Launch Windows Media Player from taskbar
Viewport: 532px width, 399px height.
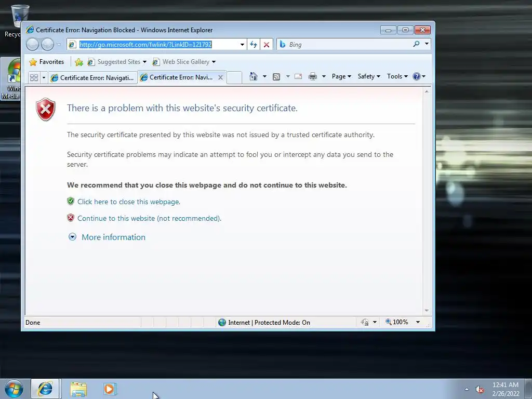109,389
